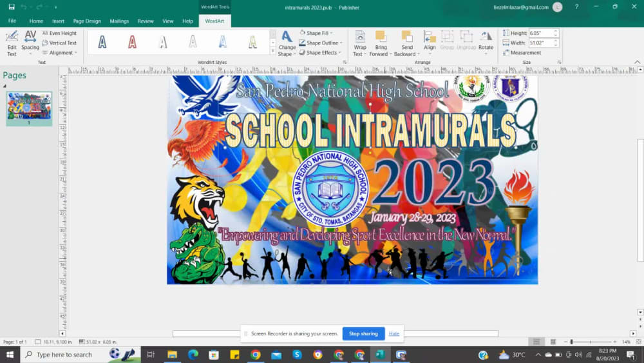Click the show whole page icon

pyautogui.click(x=639, y=342)
